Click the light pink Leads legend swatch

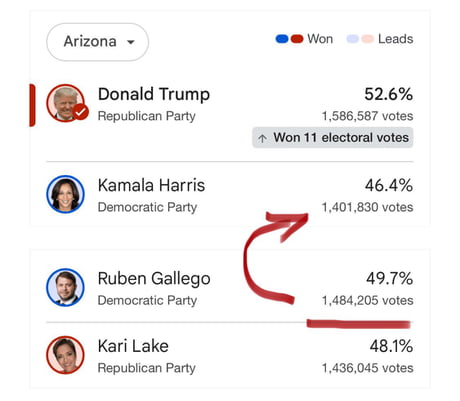coord(368,39)
